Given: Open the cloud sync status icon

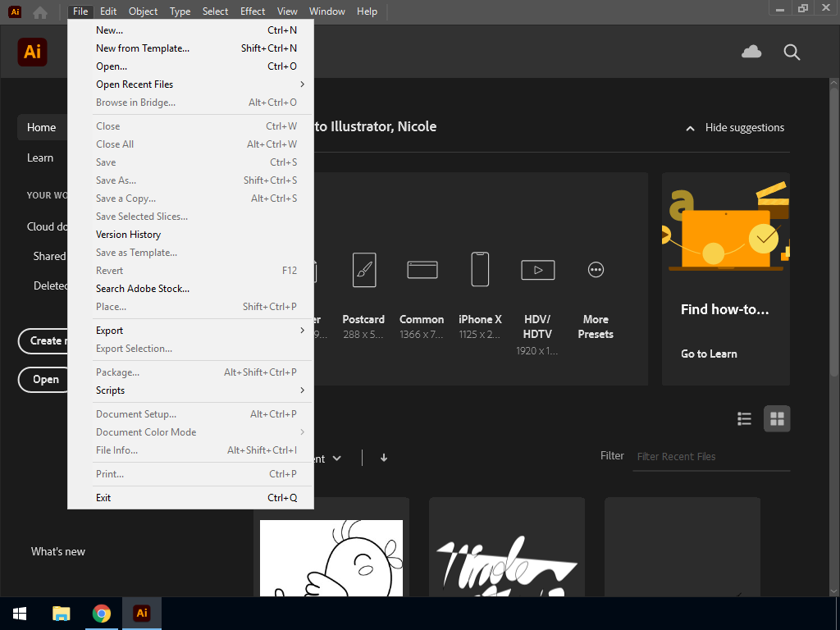Looking at the screenshot, I should pos(751,52).
